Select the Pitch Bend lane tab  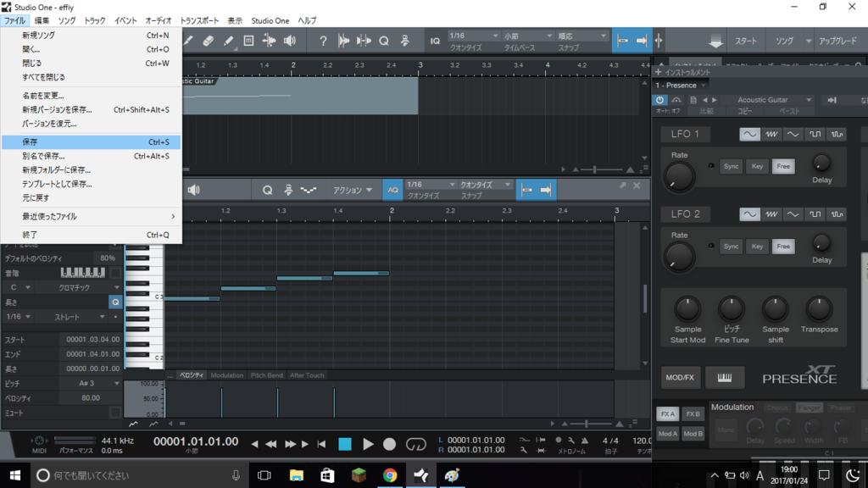coord(266,375)
